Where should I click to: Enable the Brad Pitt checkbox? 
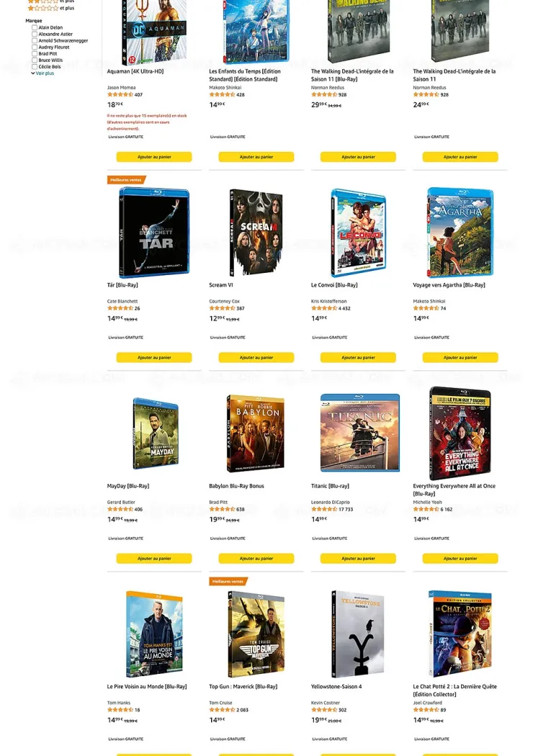tap(35, 53)
